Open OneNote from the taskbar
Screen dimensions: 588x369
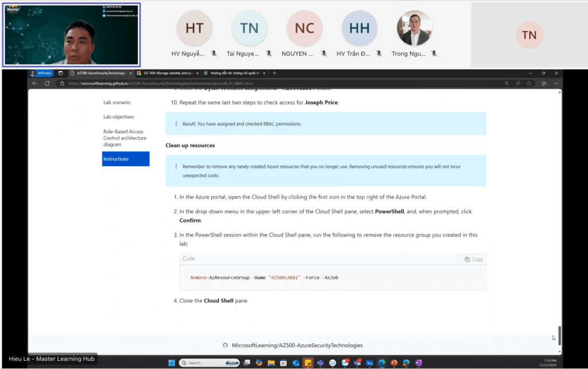pyautogui.click(x=419, y=363)
